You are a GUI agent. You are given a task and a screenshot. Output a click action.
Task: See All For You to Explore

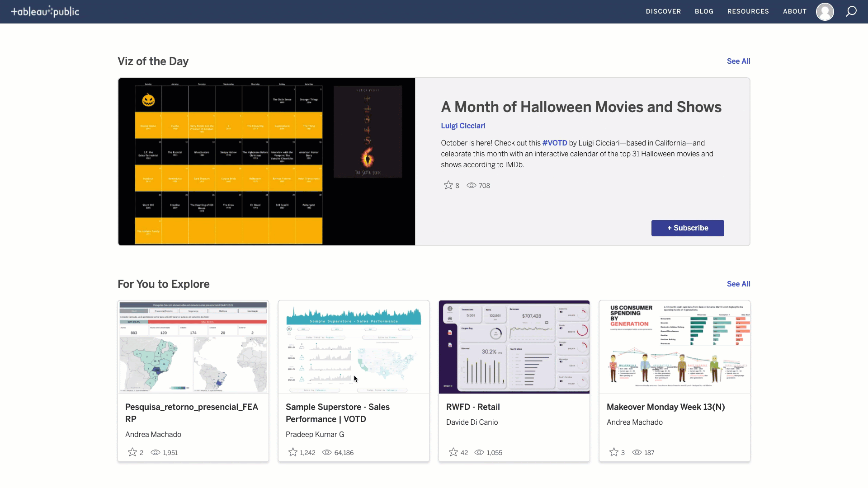point(738,284)
